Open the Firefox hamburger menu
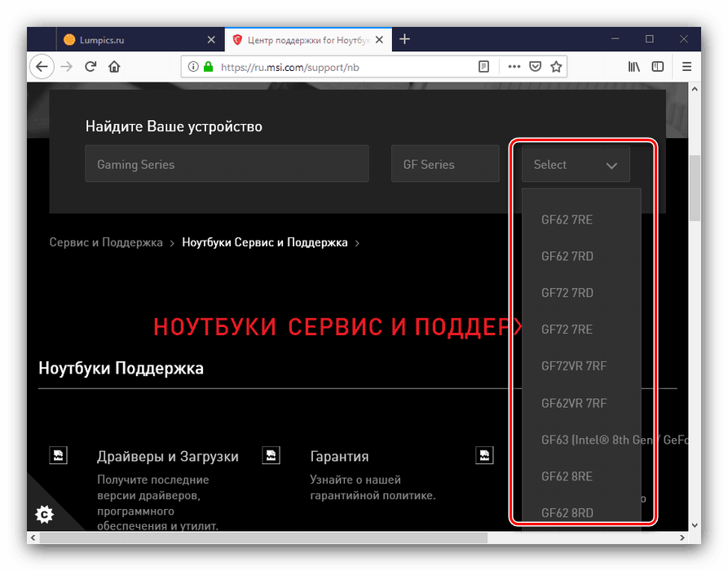This screenshot has height=571, width=728. coord(686,67)
